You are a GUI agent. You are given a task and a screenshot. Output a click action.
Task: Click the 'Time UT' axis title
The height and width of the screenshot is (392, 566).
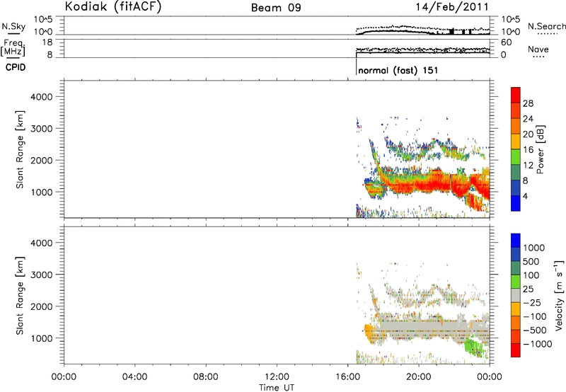tap(277, 388)
